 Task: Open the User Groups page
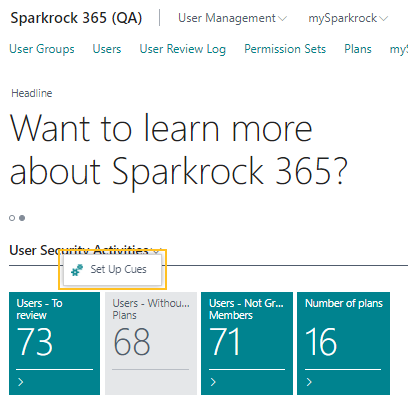(42, 49)
